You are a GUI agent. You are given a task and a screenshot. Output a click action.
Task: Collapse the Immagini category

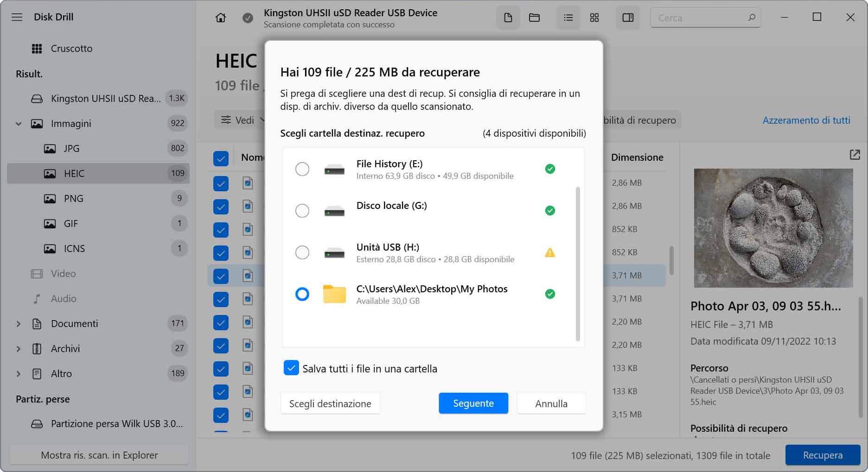[x=19, y=124]
